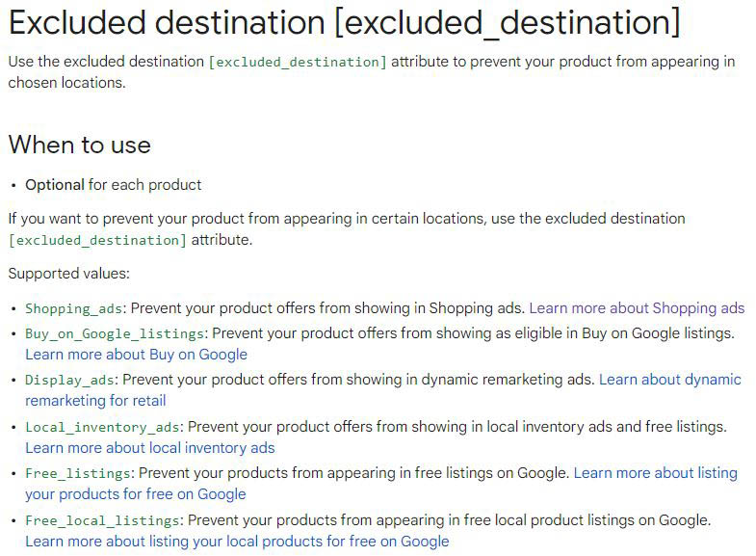Click the remarketing for retail link text

(95, 401)
